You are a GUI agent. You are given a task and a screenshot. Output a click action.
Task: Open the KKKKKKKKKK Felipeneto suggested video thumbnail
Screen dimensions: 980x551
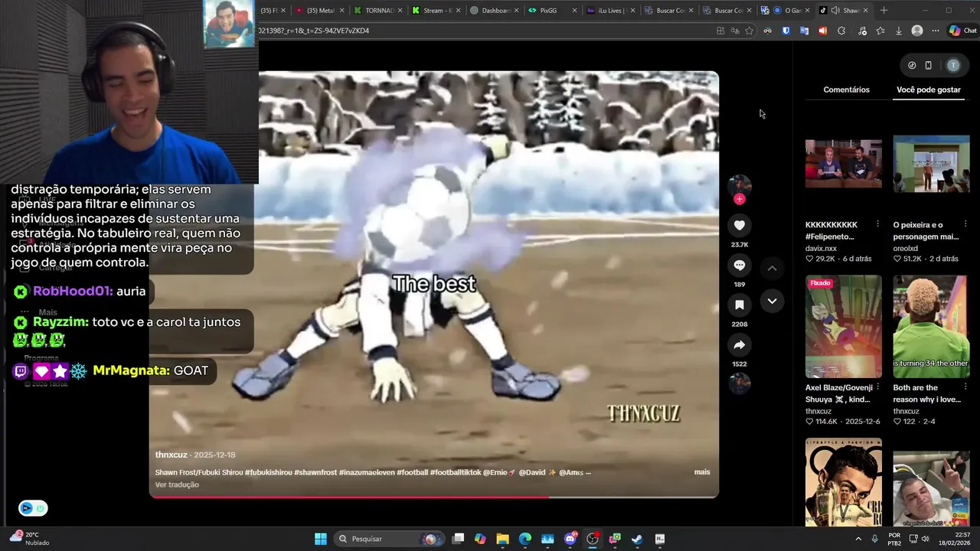843,164
